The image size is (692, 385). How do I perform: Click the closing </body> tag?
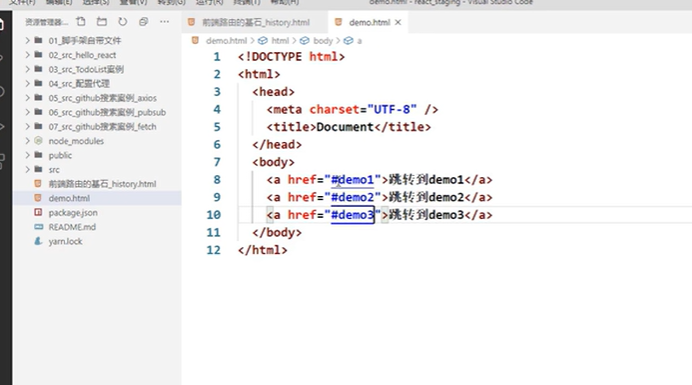tap(277, 233)
